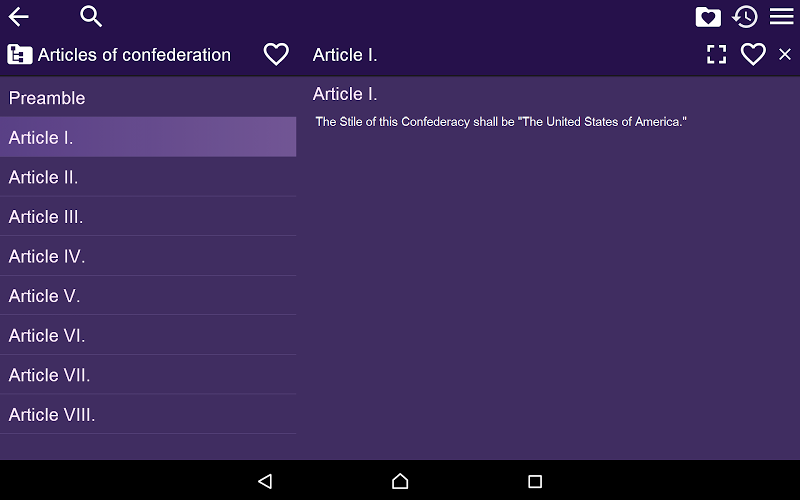
Task: Open the favorites folder with heart icon
Action: click(708, 17)
